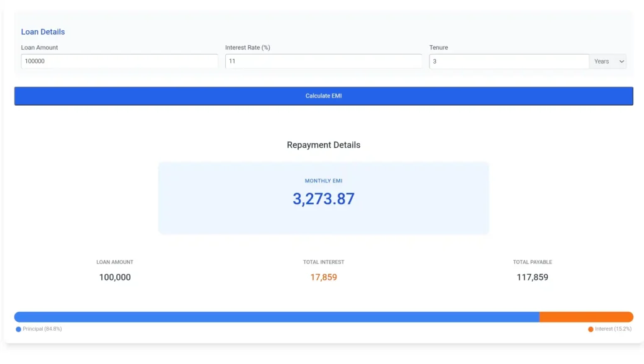
Task: Click the Loan Amount value 100,000
Action: [115, 277]
